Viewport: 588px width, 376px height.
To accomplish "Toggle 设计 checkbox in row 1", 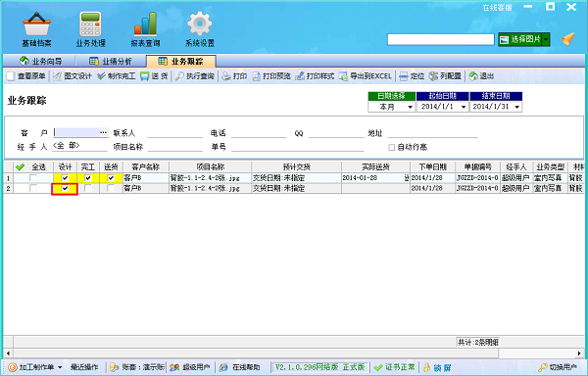I will (65, 178).
